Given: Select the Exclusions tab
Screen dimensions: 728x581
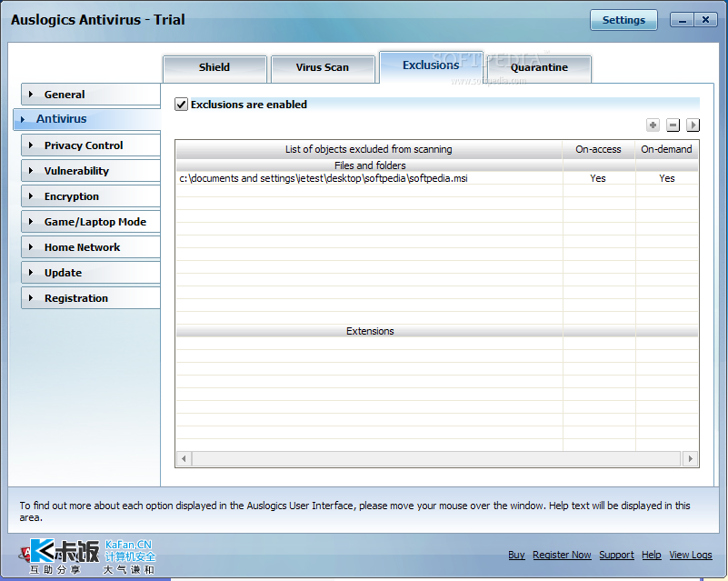Looking at the screenshot, I should tap(431, 67).
